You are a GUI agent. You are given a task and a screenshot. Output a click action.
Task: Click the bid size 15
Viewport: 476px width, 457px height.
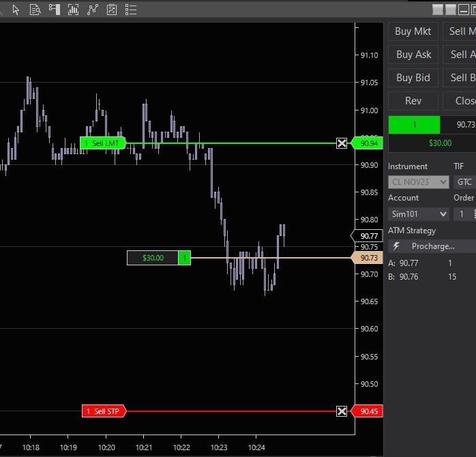(452, 277)
